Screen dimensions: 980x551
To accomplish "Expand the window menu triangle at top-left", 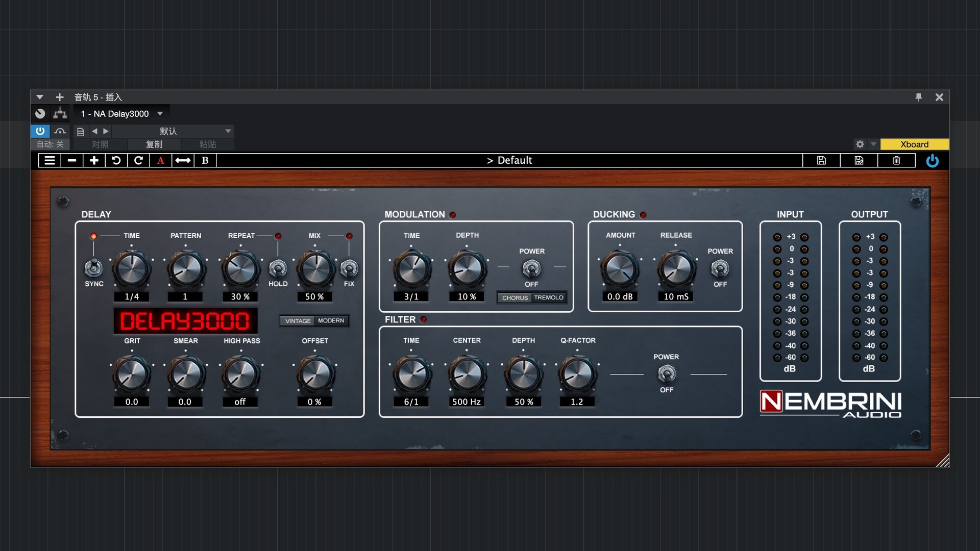I will tap(40, 97).
